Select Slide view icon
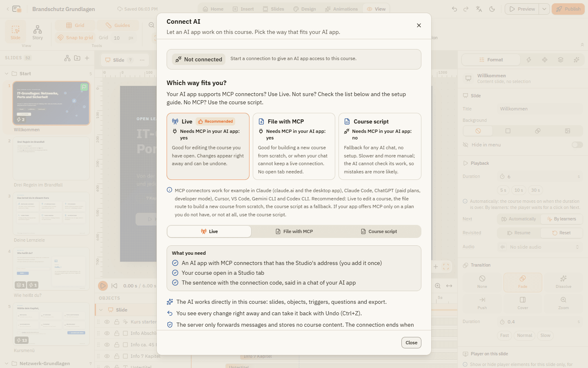The width and height of the screenshot is (588, 368). point(16,32)
